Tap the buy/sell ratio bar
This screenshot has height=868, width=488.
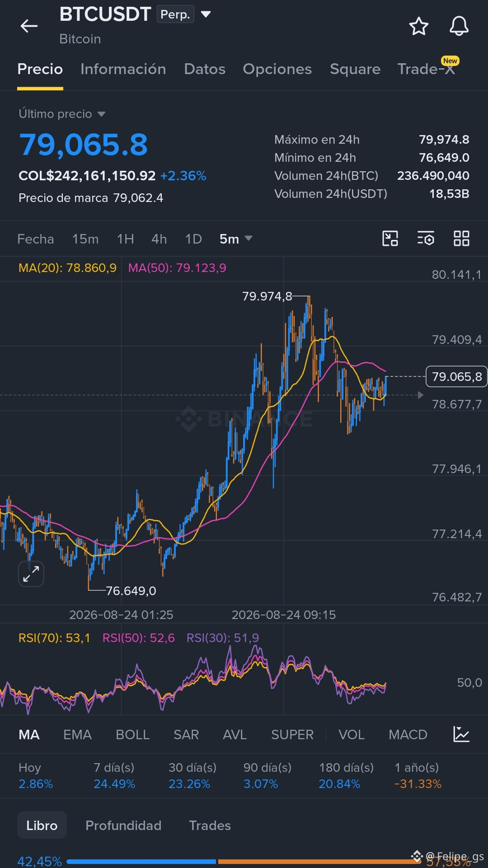(244, 862)
